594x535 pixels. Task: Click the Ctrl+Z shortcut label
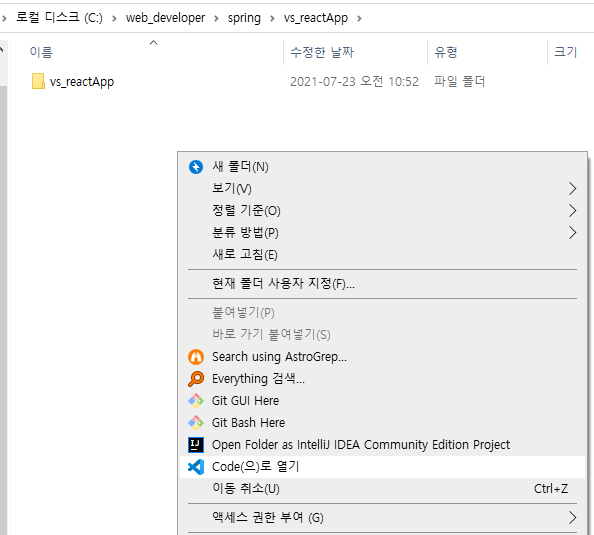tap(551, 489)
